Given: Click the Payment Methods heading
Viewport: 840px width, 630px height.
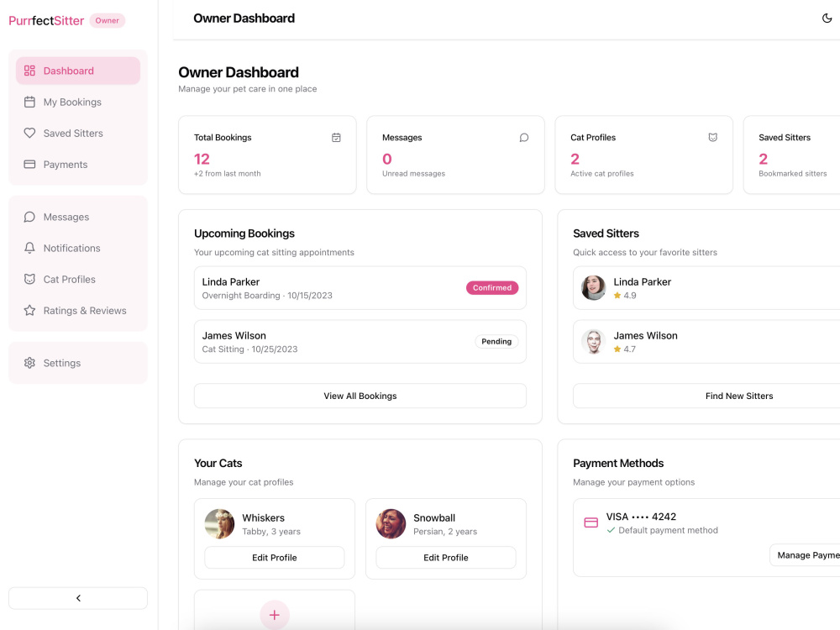Looking at the screenshot, I should pos(618,464).
